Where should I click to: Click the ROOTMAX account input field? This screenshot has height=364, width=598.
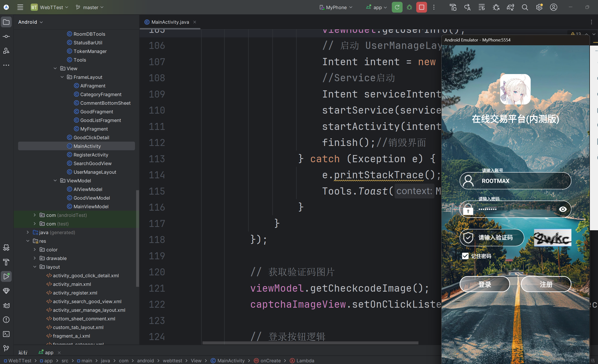[x=515, y=181]
